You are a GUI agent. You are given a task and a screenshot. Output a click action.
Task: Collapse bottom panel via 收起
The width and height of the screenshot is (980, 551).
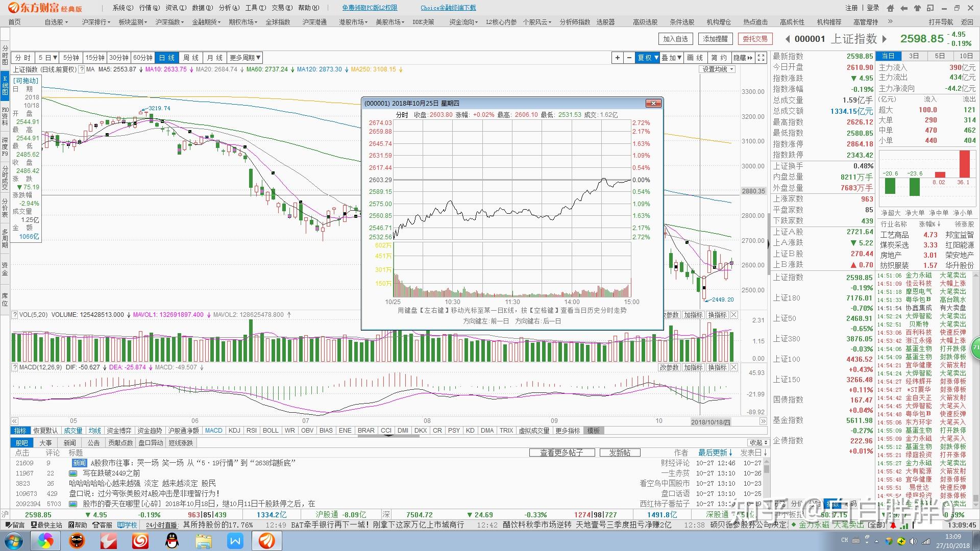[x=758, y=442]
